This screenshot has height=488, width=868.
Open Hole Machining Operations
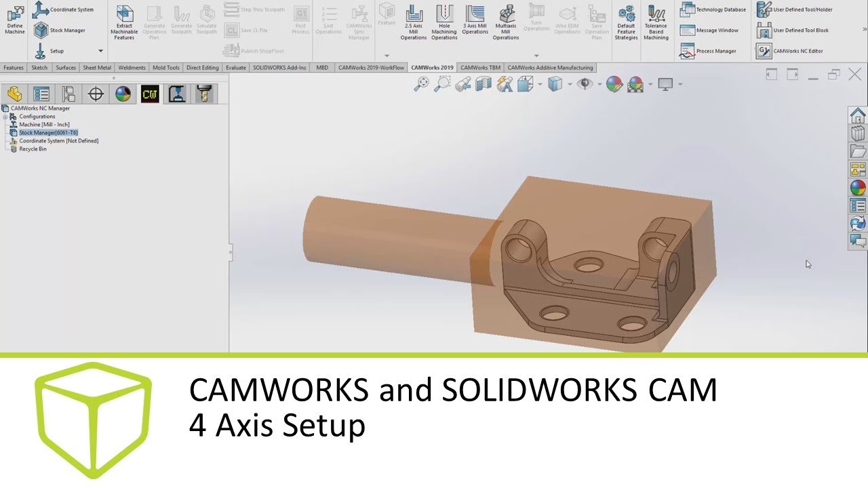(444, 22)
